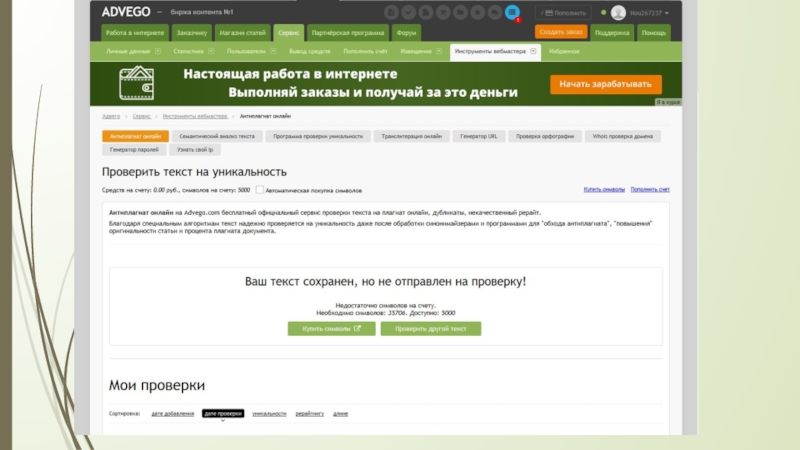
Task: Open the Партнёрская программа tab
Action: [x=347, y=33]
